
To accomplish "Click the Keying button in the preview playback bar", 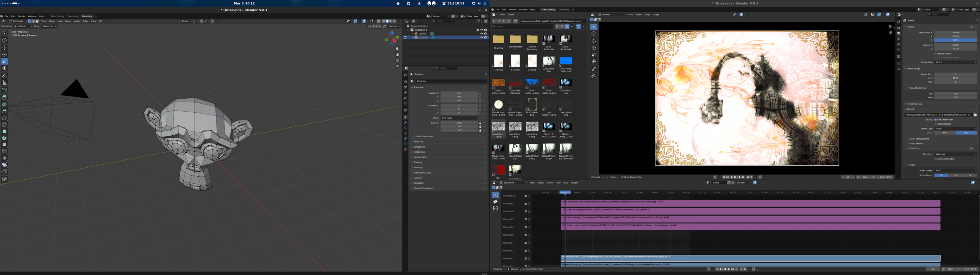I will (613, 177).
